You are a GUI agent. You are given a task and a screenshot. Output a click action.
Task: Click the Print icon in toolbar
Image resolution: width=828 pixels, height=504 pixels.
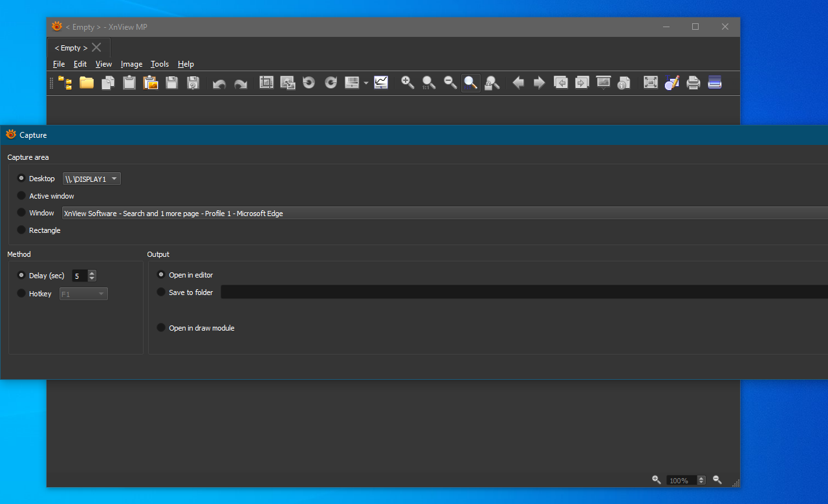click(693, 83)
